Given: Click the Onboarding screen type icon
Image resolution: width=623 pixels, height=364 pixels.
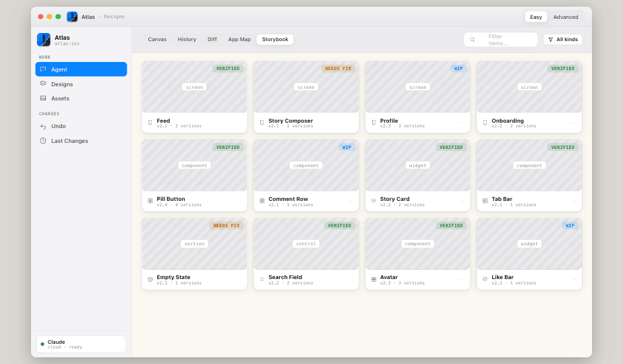Looking at the screenshot, I should click(x=485, y=123).
